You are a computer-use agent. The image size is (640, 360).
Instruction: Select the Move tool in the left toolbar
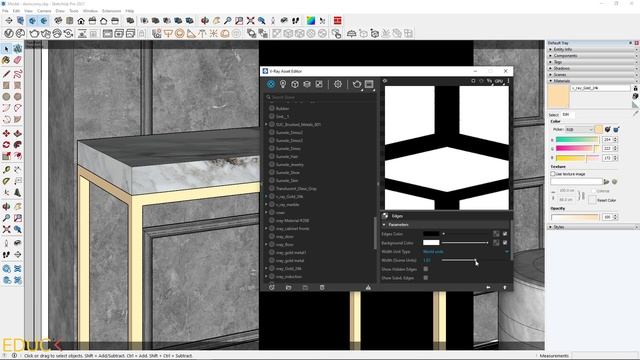point(6,133)
